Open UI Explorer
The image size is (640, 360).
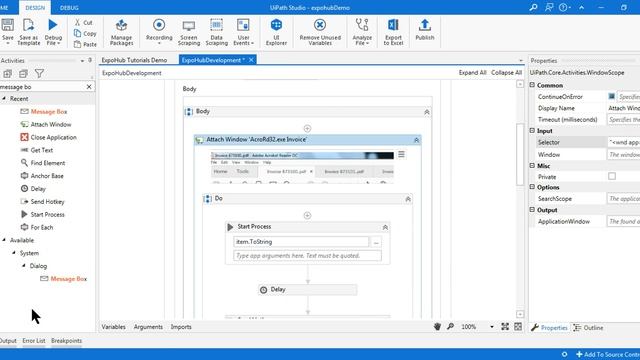(x=276, y=31)
